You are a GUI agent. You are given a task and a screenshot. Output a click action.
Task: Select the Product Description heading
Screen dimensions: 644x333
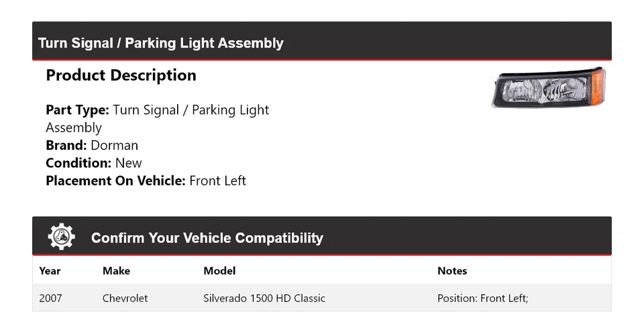[x=121, y=75]
